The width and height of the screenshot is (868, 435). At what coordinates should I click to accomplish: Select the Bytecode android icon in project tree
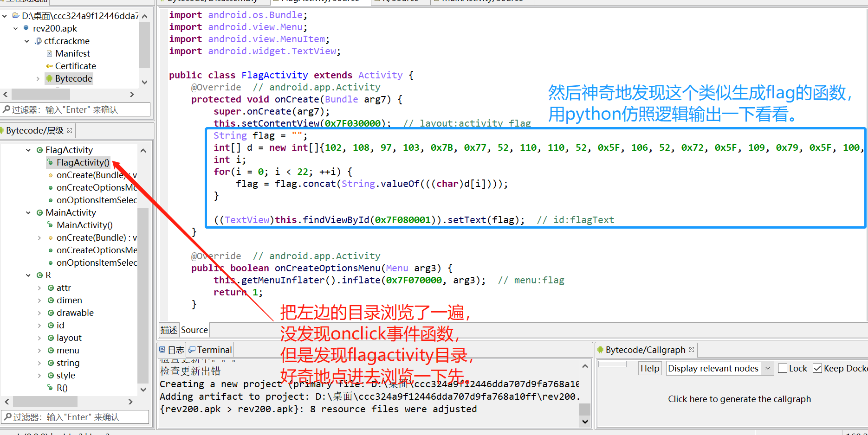pos(49,78)
